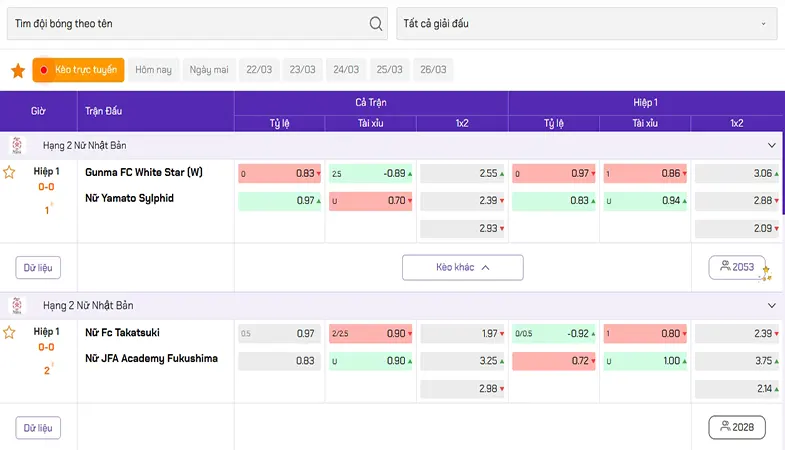Click the Hiệp 1 column group header

pos(645,103)
